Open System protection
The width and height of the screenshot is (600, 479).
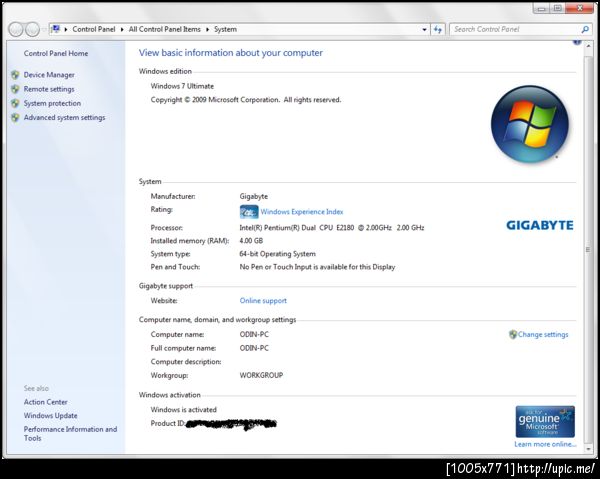click(x=52, y=103)
